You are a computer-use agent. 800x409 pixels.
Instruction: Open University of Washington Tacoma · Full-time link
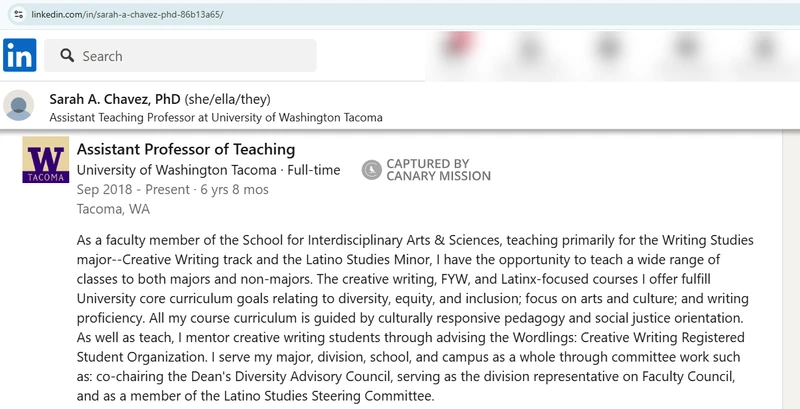point(208,170)
